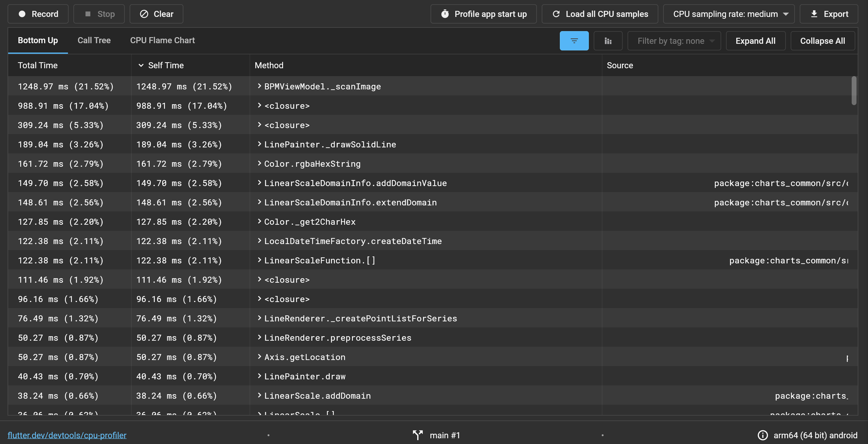The height and width of the screenshot is (444, 868).
Task: Select the 40.43 ms total time cell
Action: (58, 376)
